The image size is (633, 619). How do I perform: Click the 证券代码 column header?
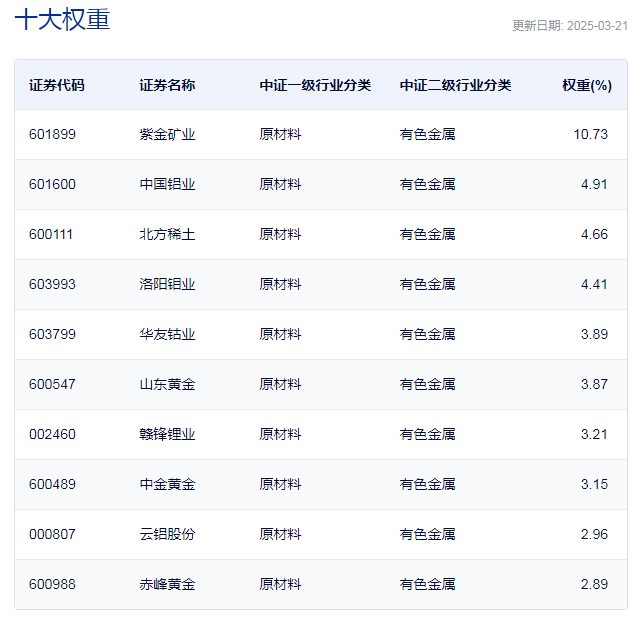tap(56, 85)
